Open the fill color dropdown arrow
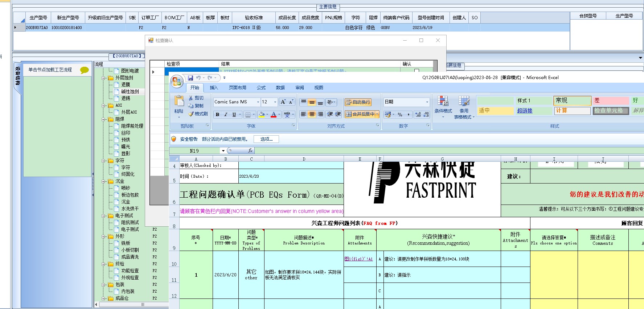The width and height of the screenshot is (644, 309). (267, 115)
